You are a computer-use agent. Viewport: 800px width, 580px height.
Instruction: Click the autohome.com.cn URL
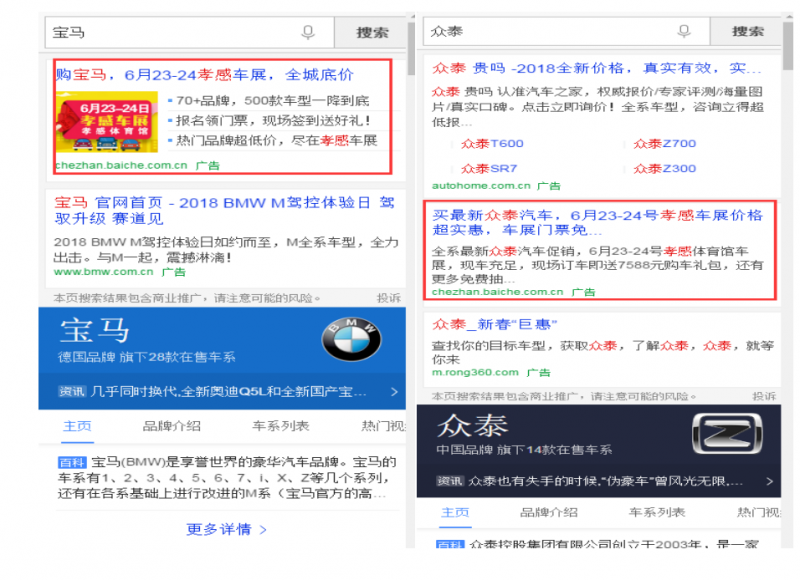tap(481, 186)
